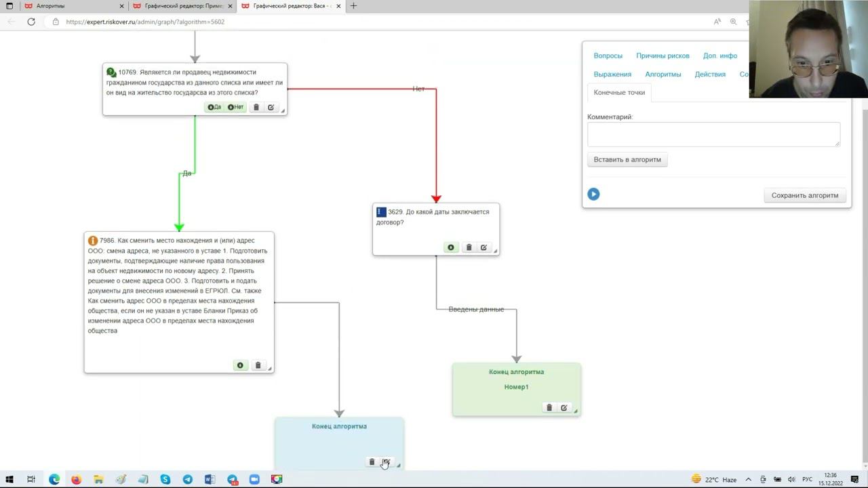The image size is (868, 488).
Task: Click the green question icon of node 10769
Action: coord(111,72)
